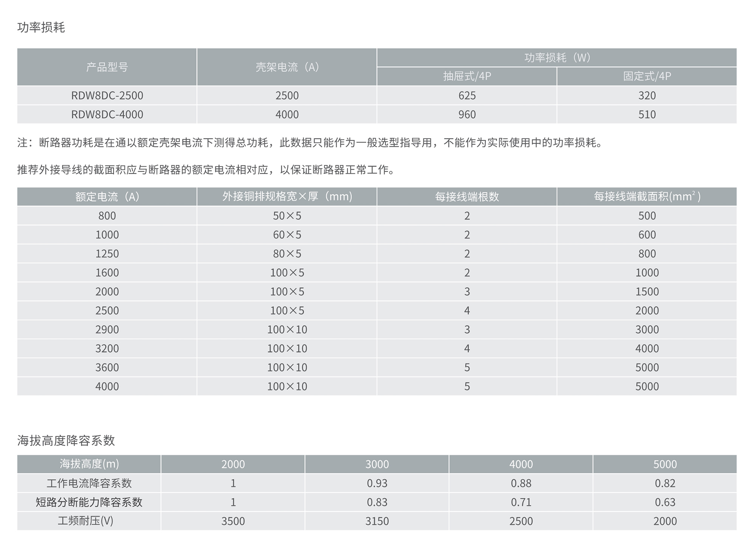Screen dimensions: 756x555
Task: Click the RDW8DC-4000 model cell
Action: pyautogui.click(x=107, y=114)
